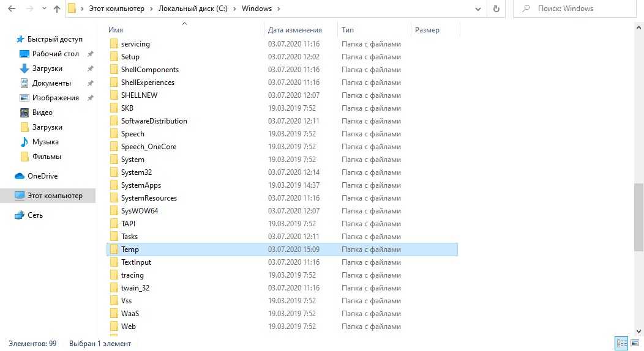The height and width of the screenshot is (351, 644).
Task: Select the System32 folder
Action: point(136,172)
